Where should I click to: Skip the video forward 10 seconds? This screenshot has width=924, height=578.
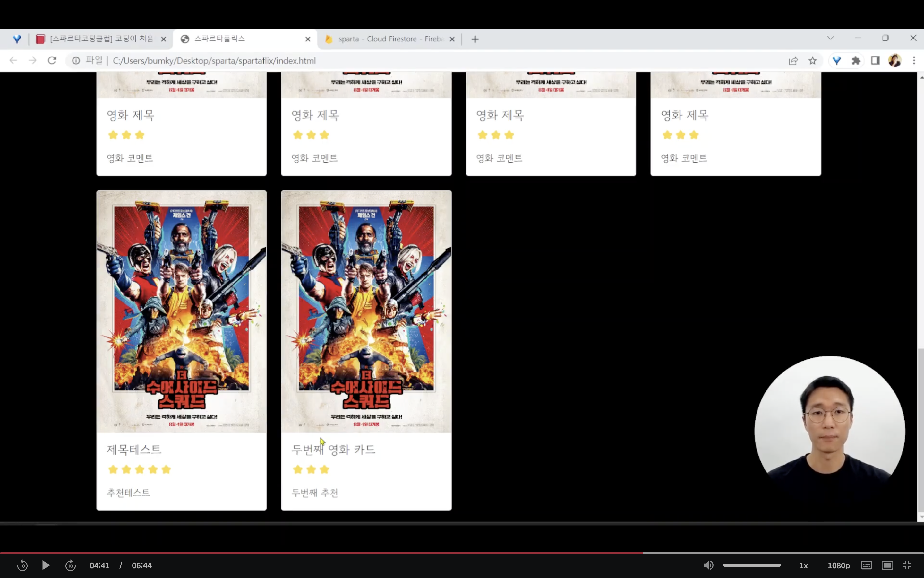pos(70,565)
